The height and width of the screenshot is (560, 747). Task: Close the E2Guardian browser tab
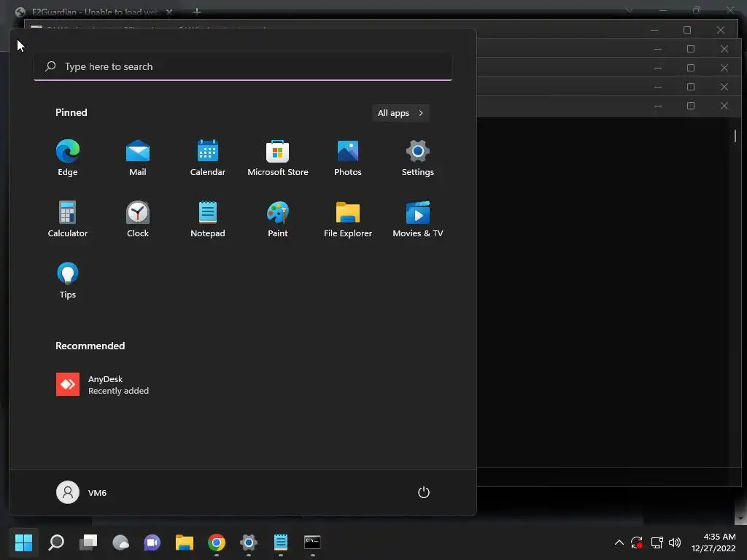(x=169, y=12)
